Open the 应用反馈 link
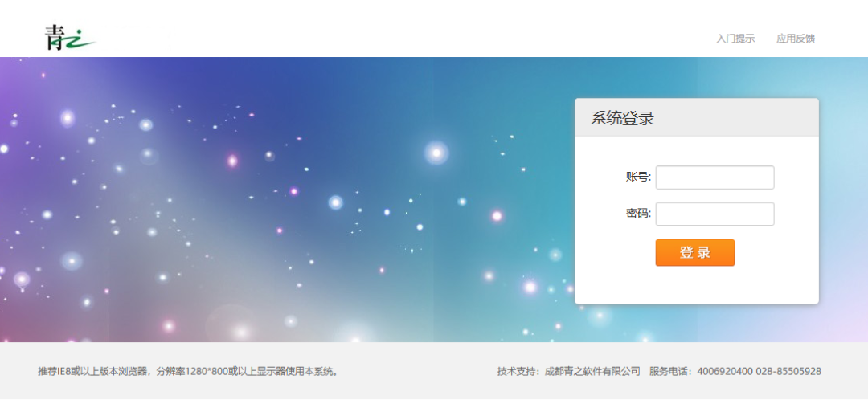This screenshot has width=868, height=408. pyautogui.click(x=796, y=39)
